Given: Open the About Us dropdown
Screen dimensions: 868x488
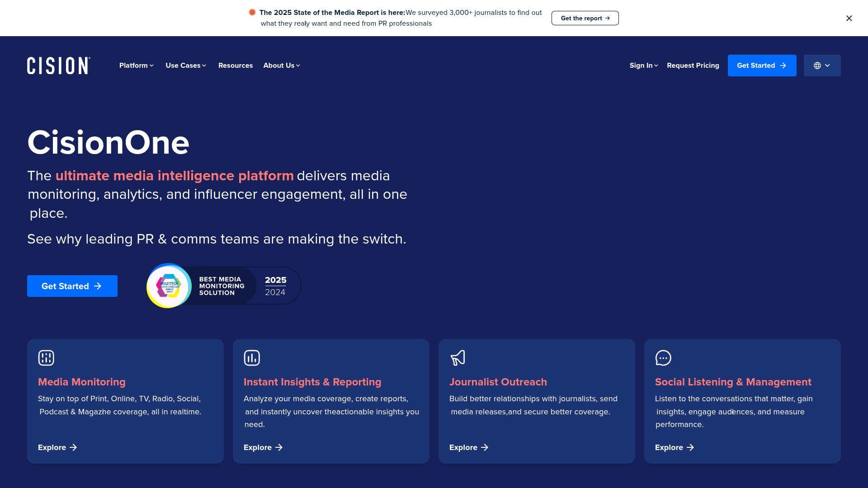Looking at the screenshot, I should [x=282, y=66].
